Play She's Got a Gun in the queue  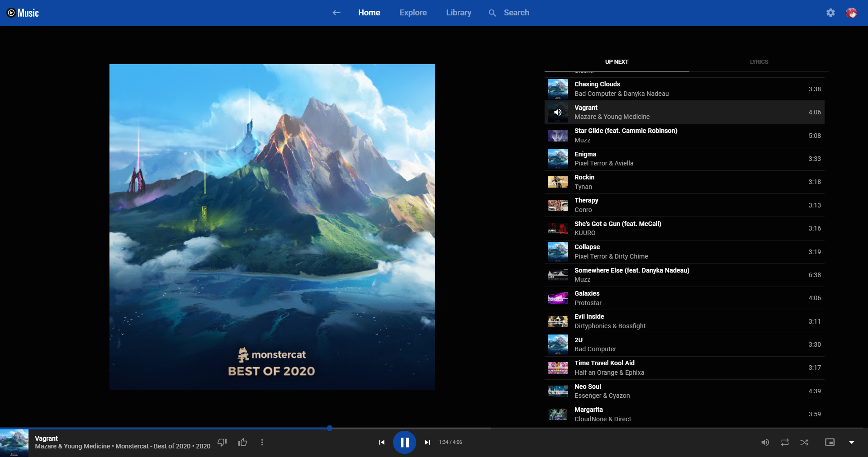tap(684, 228)
